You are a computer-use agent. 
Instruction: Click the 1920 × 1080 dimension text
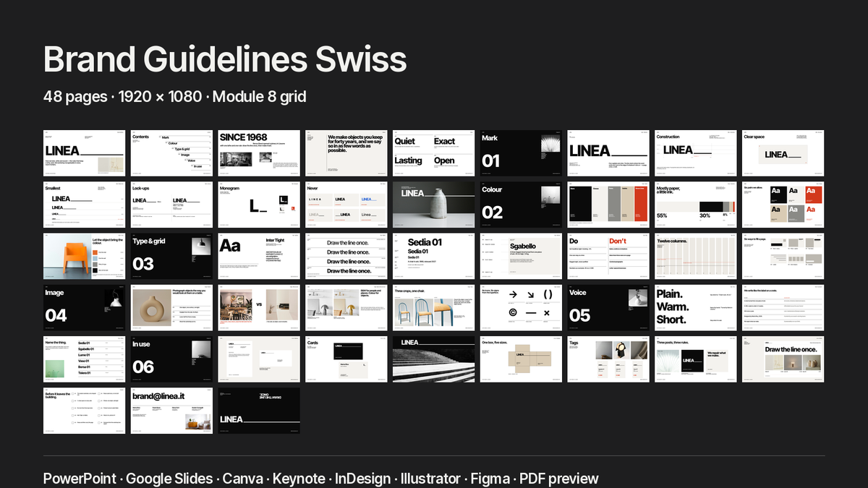[x=159, y=96]
